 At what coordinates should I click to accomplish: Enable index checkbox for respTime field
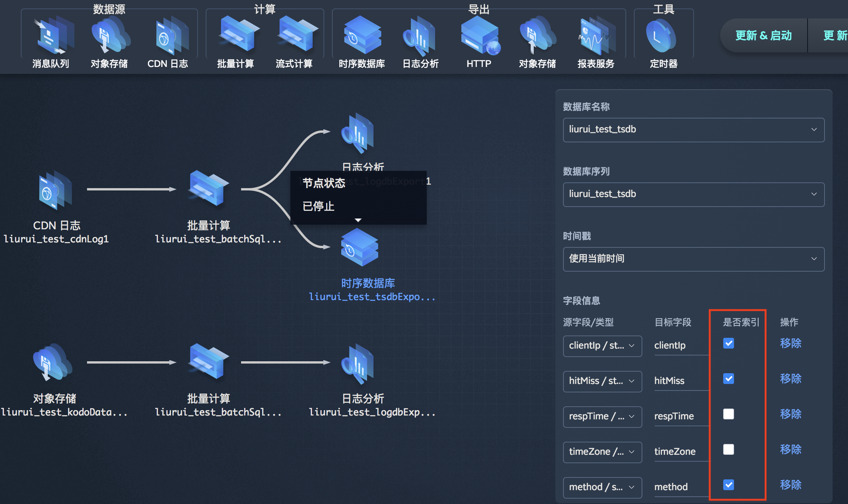[729, 414]
